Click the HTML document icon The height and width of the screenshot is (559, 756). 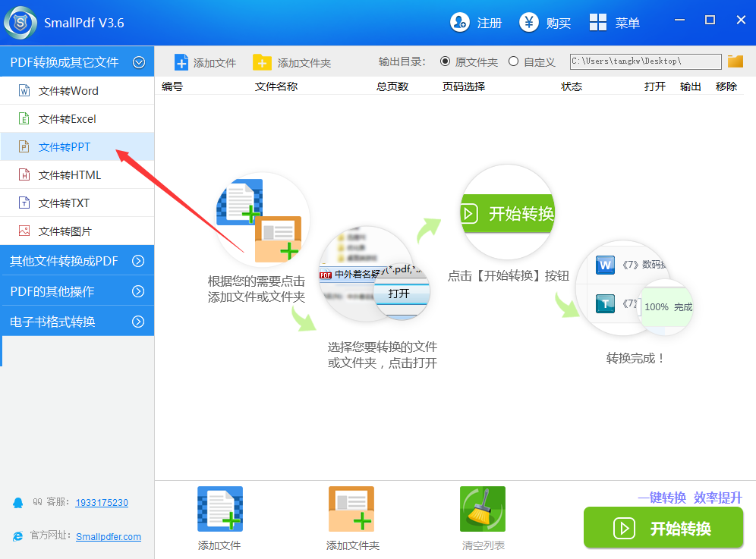click(24, 174)
